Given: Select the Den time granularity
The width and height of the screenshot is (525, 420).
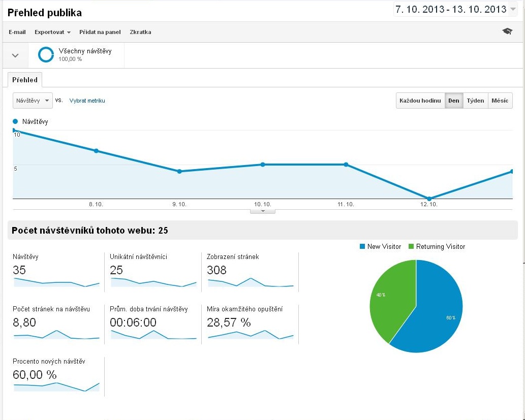Looking at the screenshot, I should (454, 101).
